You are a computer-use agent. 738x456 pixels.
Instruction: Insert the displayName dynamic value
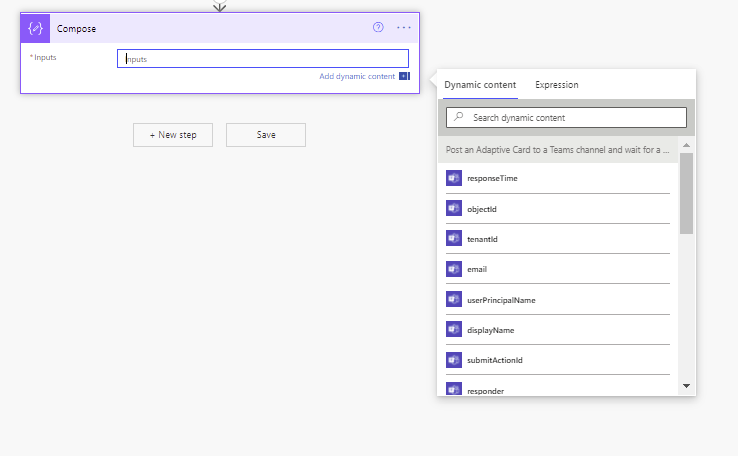558,329
